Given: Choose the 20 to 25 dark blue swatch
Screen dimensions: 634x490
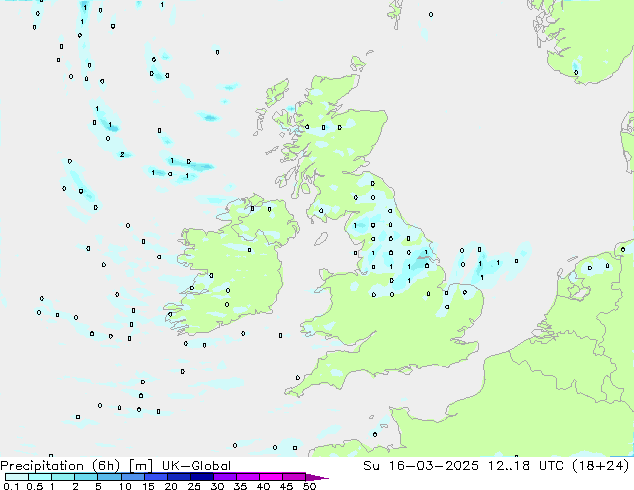Looking at the screenshot, I should pyautogui.click(x=179, y=477).
